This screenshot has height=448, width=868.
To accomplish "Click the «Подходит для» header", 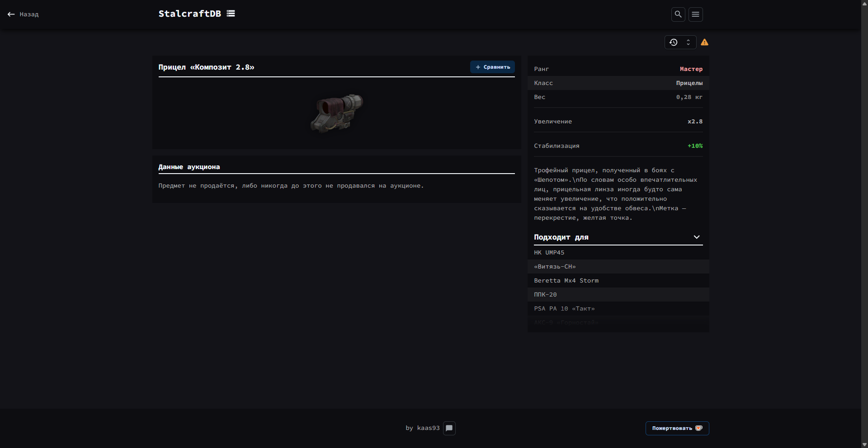I will pos(561,237).
